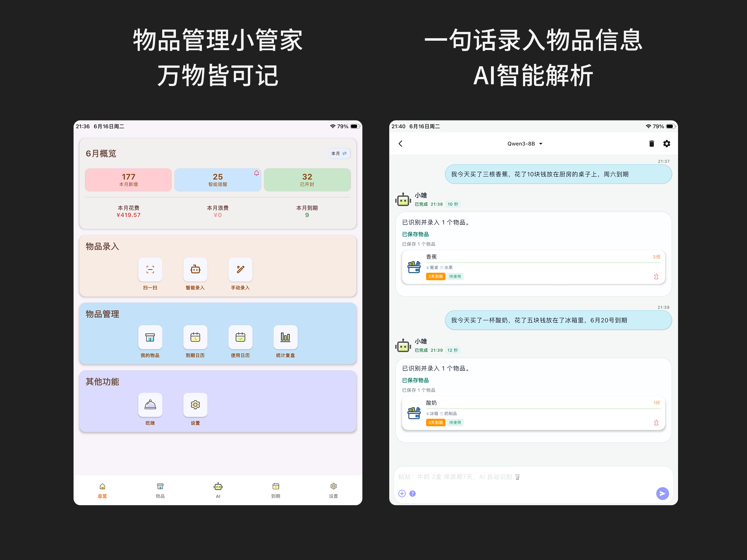Click the red icon on 酸奶 card
The height and width of the screenshot is (560, 747).
point(656,423)
